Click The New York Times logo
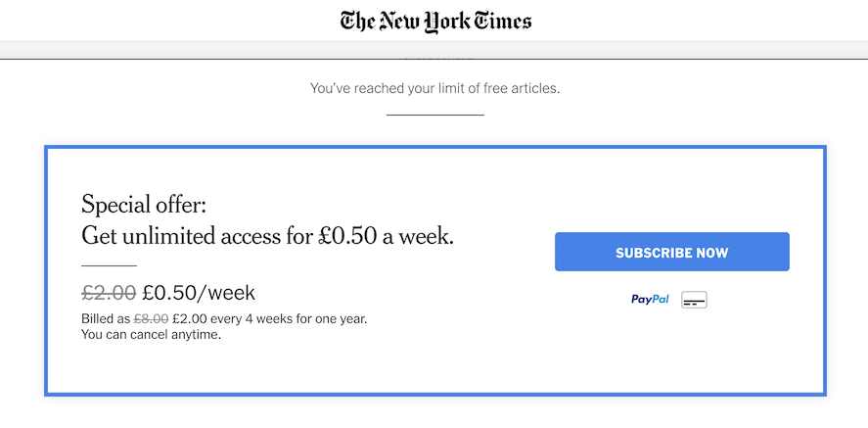Image resolution: width=868 pixels, height=428 pixels. click(x=435, y=21)
